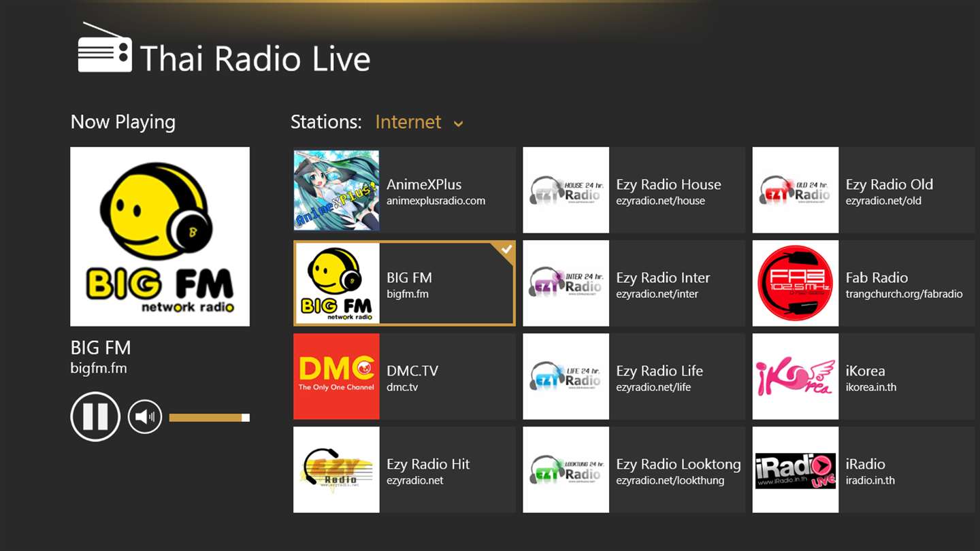
Task: Select the Ezy Radio Inter logo
Action: (x=566, y=284)
